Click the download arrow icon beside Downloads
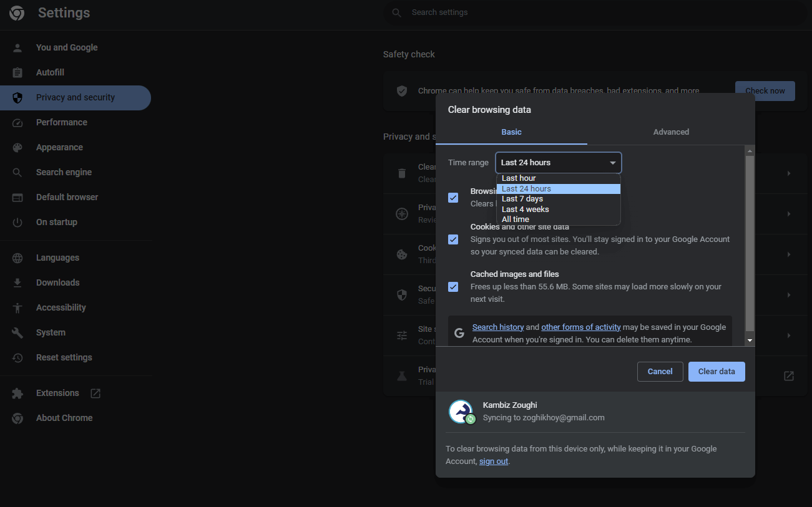812x507 pixels. [17, 282]
